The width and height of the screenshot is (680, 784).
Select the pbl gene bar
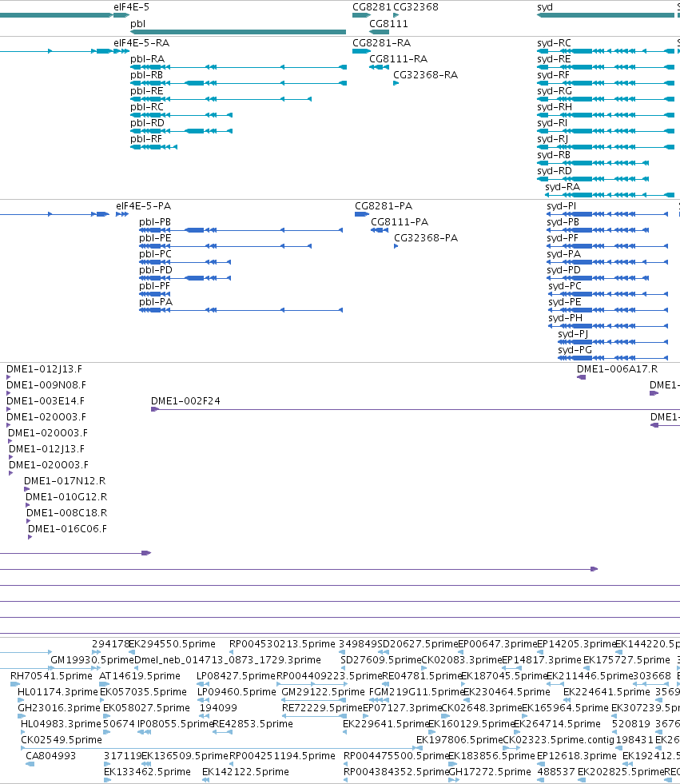pos(238,32)
